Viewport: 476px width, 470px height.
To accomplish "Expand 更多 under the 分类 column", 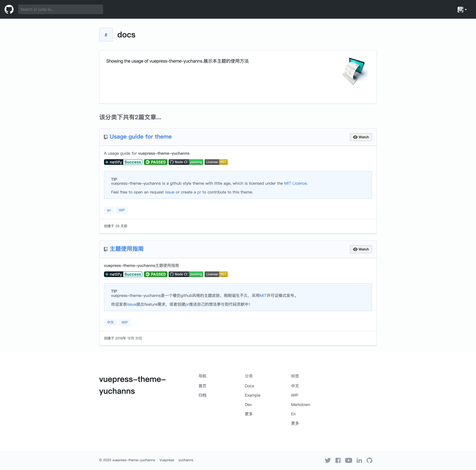I will (x=249, y=414).
